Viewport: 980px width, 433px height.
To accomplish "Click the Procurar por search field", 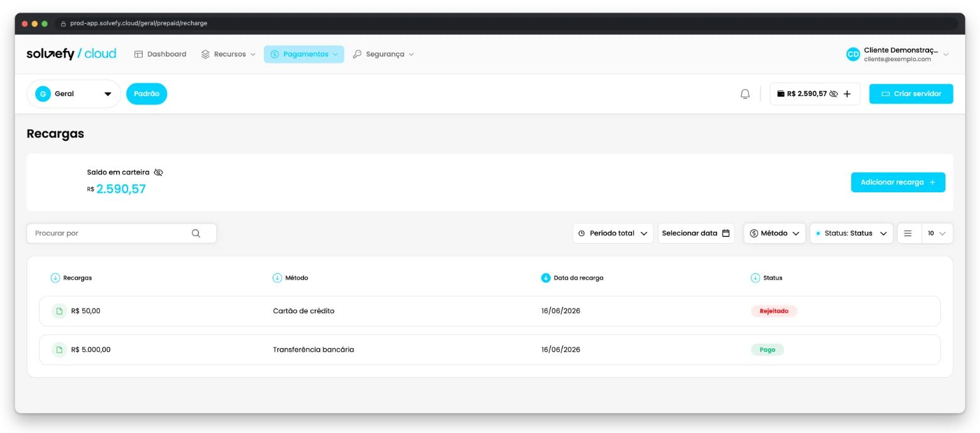I will pos(121,233).
